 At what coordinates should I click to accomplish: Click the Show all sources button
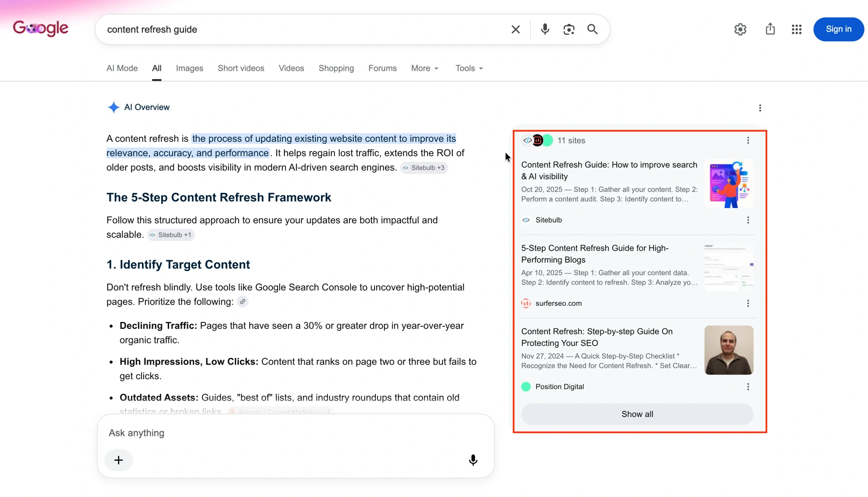point(637,414)
